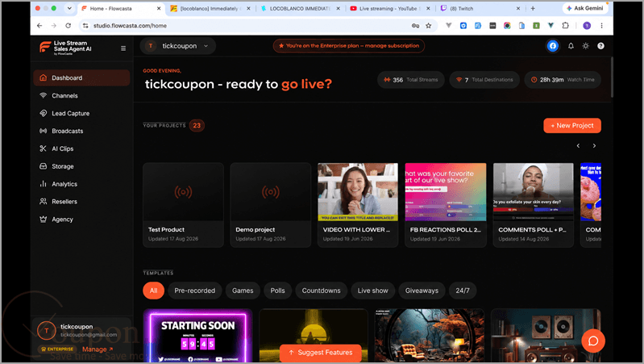Image resolution: width=644 pixels, height=364 pixels.
Task: Close the Home - Flowcasta tab
Action: tap(159, 8)
